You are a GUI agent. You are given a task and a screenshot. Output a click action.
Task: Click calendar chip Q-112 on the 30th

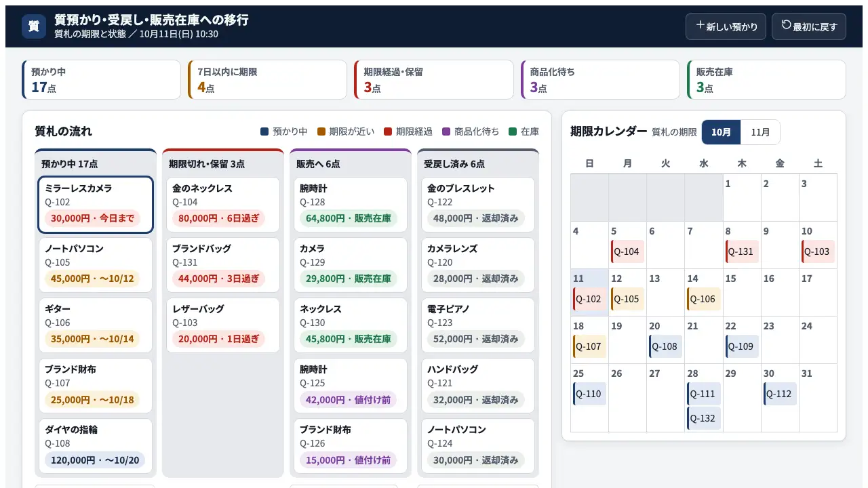780,394
